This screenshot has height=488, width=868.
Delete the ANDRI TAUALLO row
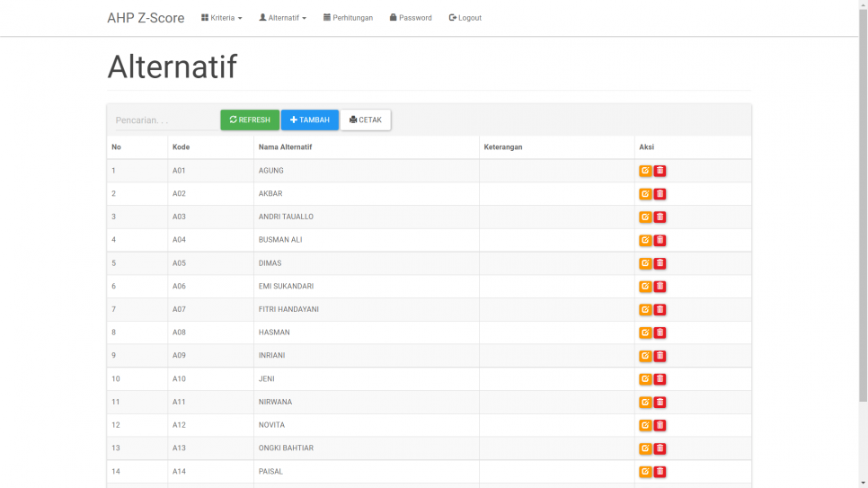click(660, 217)
